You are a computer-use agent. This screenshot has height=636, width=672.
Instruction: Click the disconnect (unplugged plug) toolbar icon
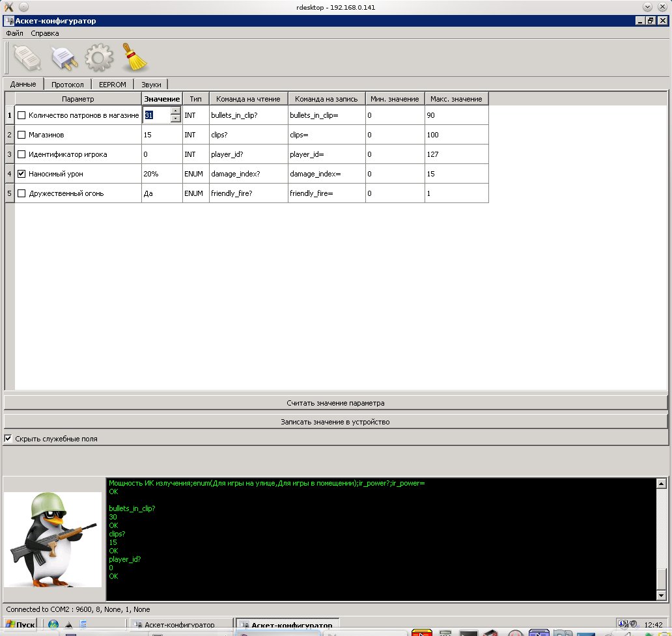(64, 58)
